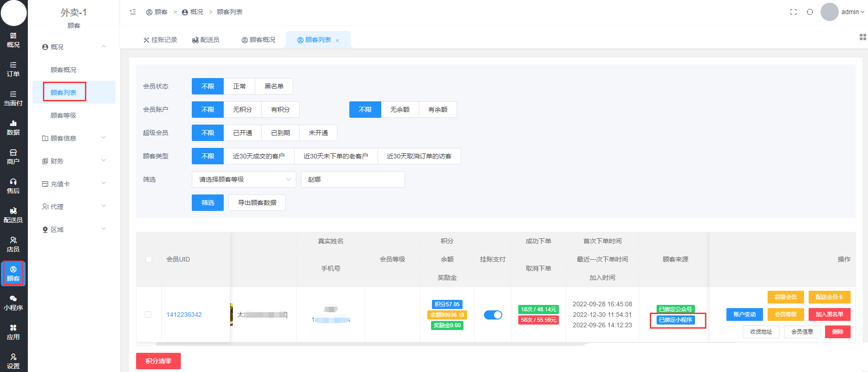
Task: Switch to the 配送员 tab
Action: tap(206, 40)
